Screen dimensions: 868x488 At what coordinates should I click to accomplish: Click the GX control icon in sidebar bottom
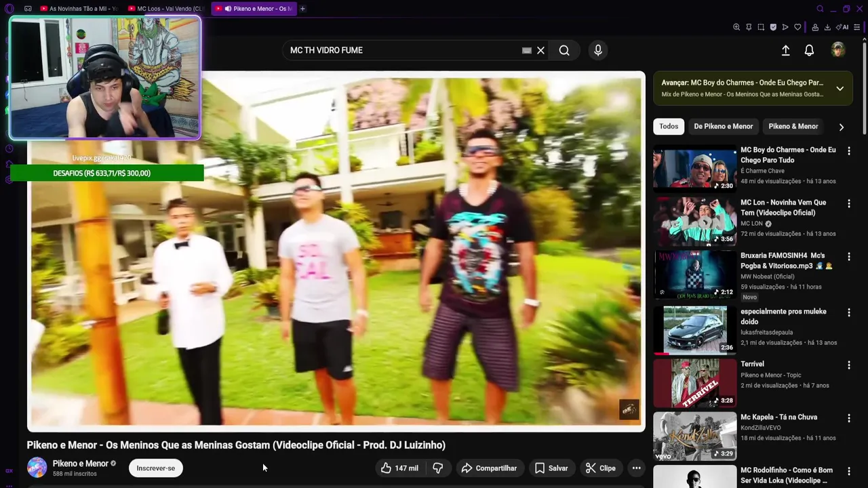(x=9, y=470)
